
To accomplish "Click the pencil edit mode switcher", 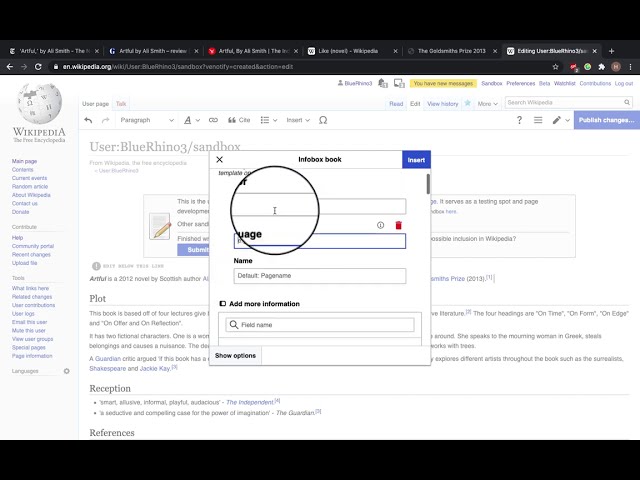I will click(556, 120).
